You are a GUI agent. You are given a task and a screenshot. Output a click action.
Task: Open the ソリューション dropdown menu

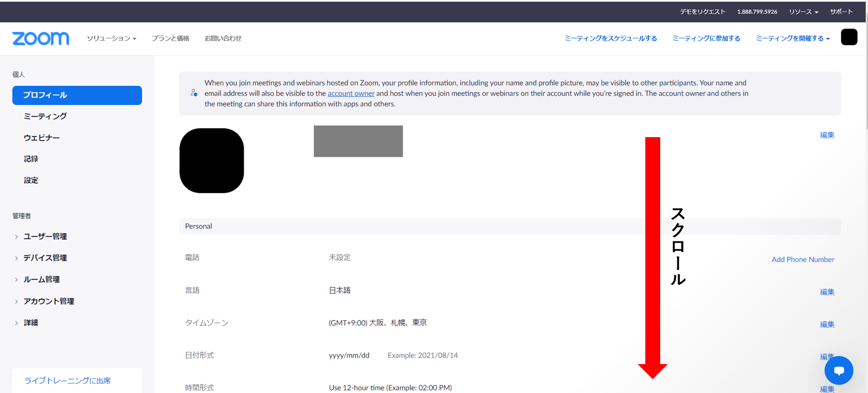[x=111, y=39]
